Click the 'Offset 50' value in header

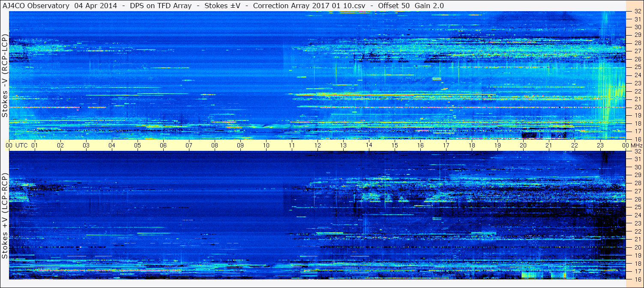coord(394,6)
